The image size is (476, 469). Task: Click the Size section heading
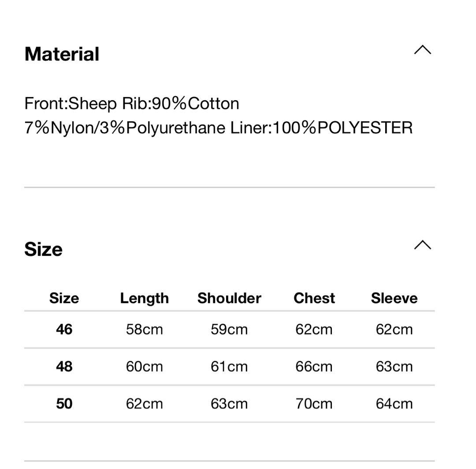click(x=43, y=249)
